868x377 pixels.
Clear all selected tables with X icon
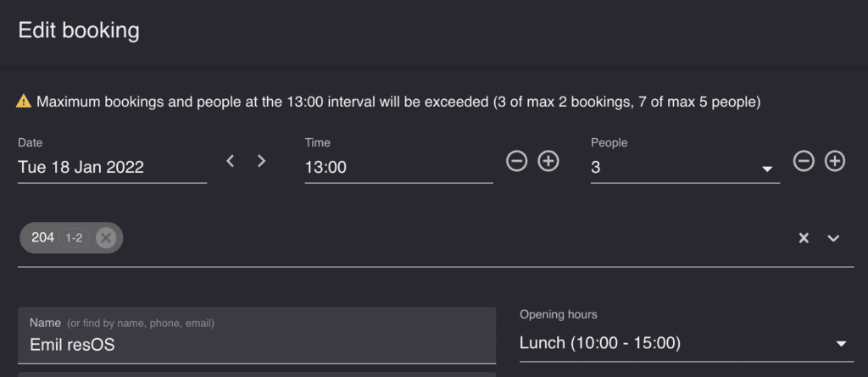click(804, 238)
